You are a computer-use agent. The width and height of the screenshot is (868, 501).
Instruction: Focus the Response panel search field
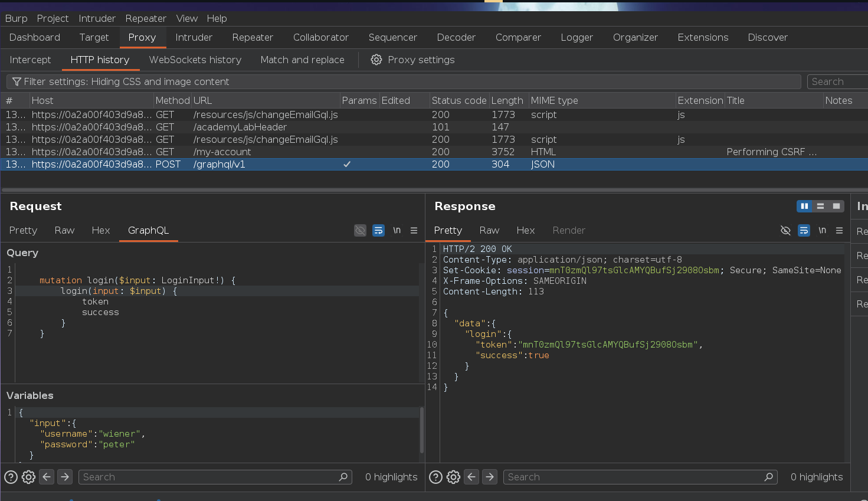640,477
